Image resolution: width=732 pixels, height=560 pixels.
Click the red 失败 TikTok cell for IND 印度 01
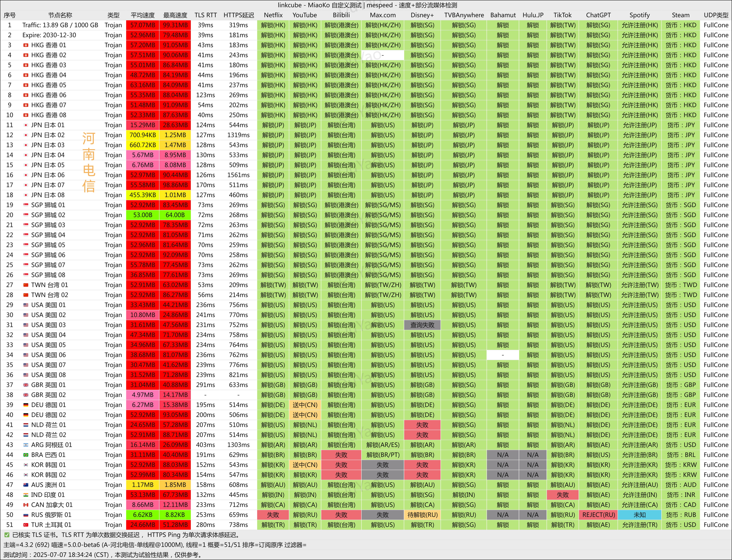coord(563,495)
